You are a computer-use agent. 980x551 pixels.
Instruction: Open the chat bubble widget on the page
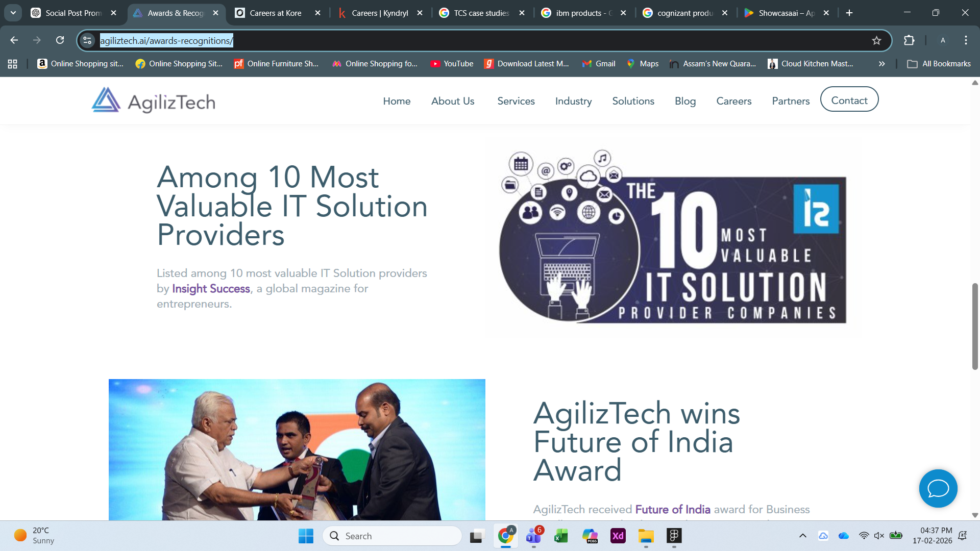pyautogui.click(x=938, y=488)
